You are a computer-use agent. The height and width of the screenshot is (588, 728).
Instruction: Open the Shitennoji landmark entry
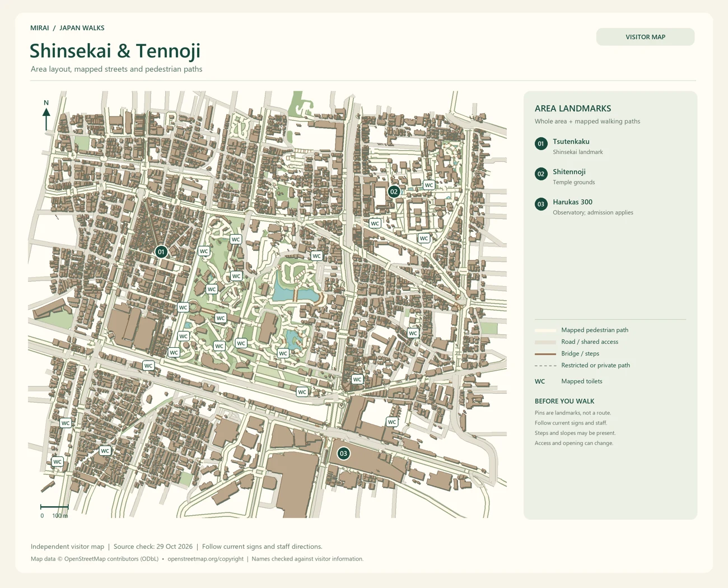(569, 172)
